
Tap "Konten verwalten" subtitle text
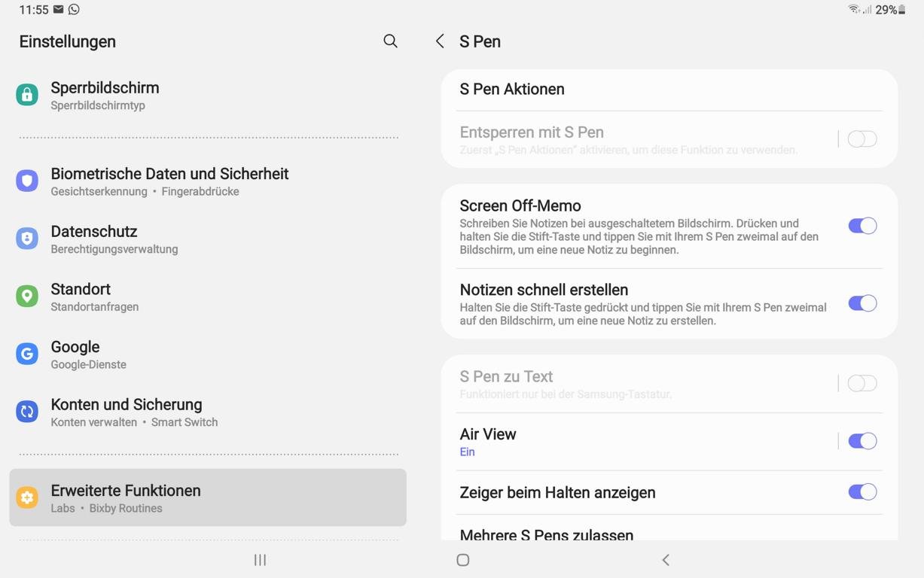[x=94, y=423]
